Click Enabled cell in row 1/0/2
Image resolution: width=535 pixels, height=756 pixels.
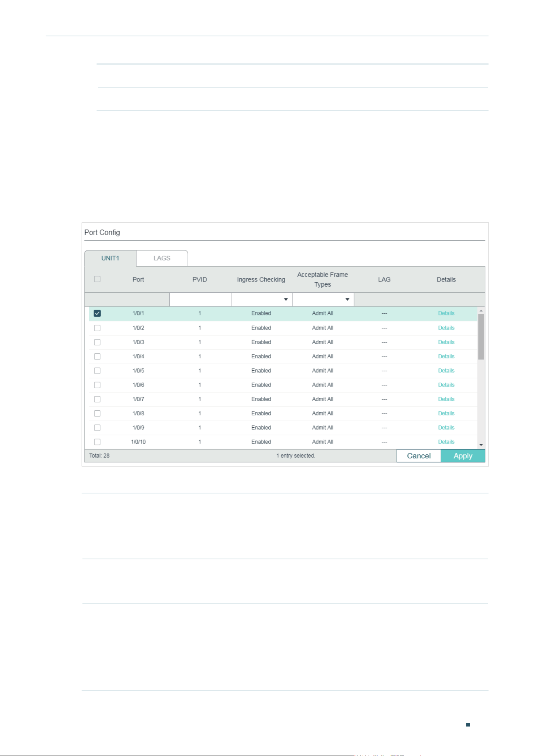(261, 328)
